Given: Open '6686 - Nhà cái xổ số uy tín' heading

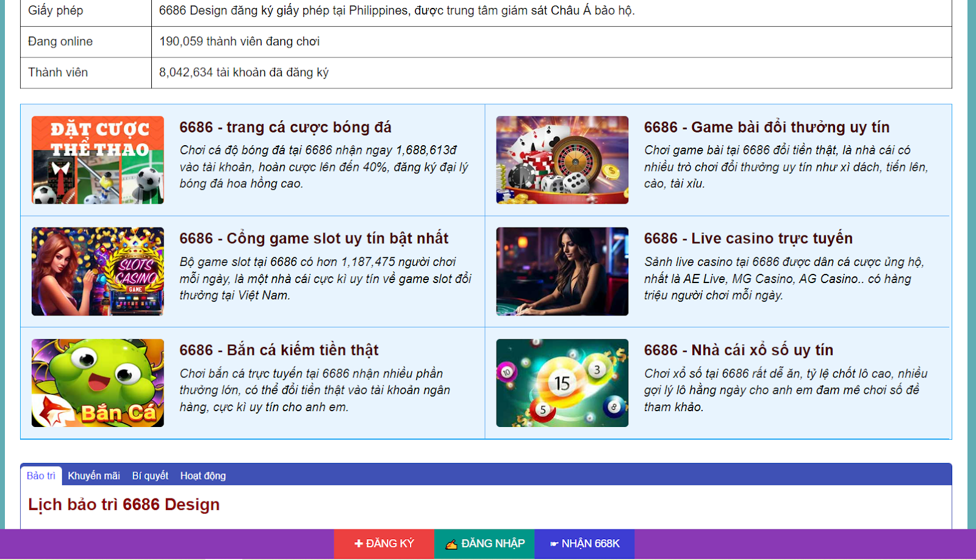Looking at the screenshot, I should pyautogui.click(x=739, y=350).
